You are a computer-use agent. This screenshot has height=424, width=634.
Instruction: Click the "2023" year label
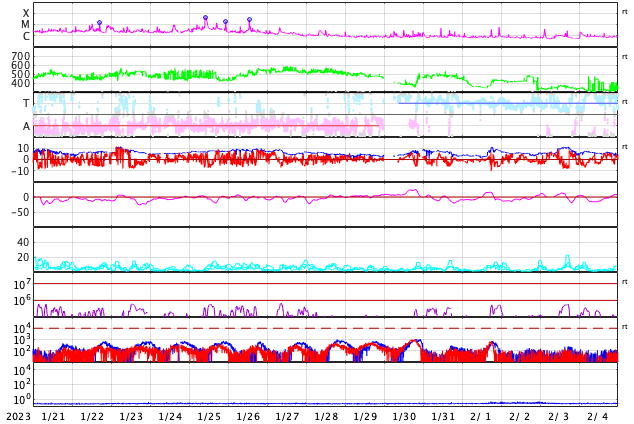(x=18, y=417)
